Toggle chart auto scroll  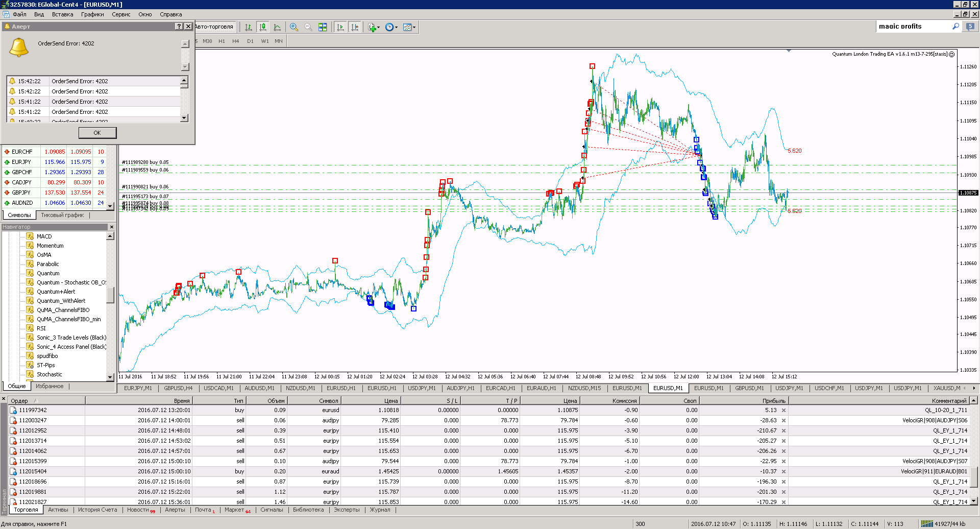(340, 27)
